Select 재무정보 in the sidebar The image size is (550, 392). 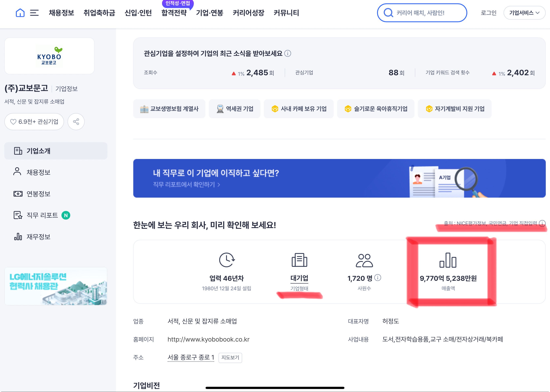(38, 237)
